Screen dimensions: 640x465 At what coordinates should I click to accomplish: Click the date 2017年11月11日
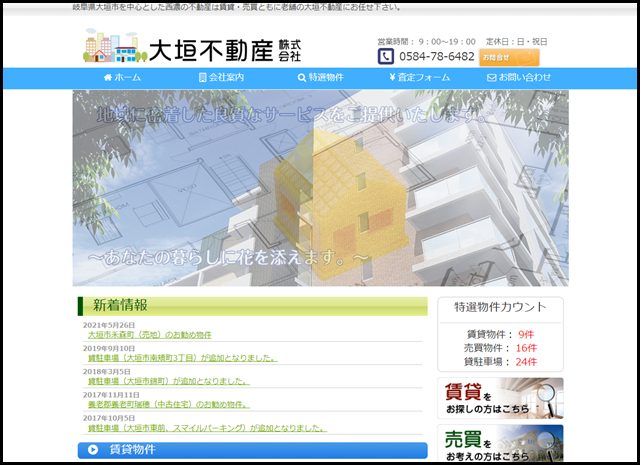coord(111,395)
